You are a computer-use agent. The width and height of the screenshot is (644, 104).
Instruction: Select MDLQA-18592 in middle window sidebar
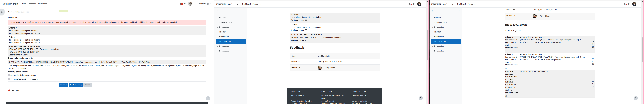click(231, 41)
